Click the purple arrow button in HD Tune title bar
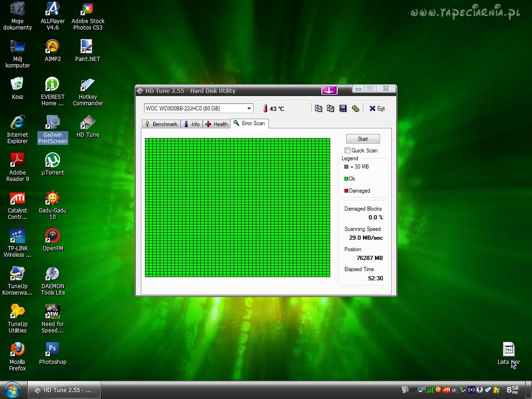This screenshot has height=399, width=532. 329,90
